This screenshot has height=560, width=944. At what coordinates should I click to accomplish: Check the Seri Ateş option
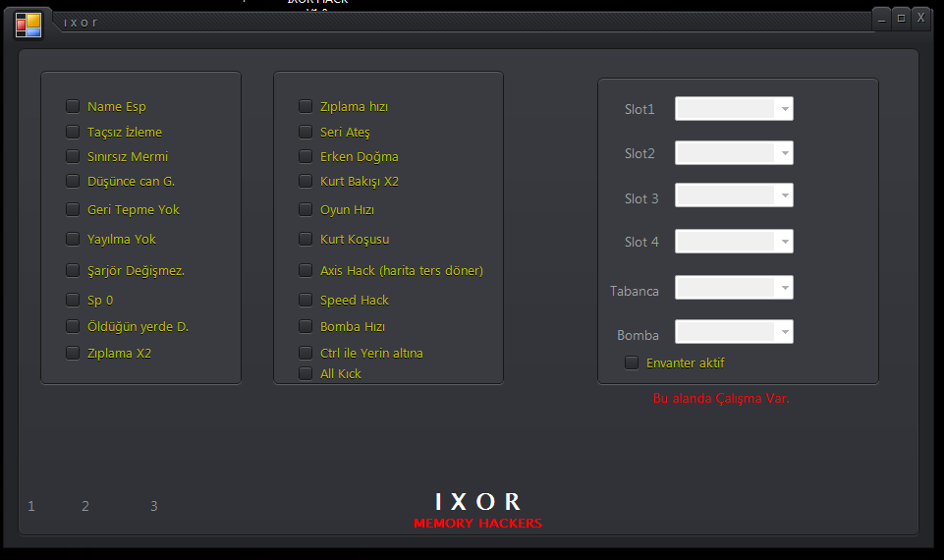coord(305,132)
